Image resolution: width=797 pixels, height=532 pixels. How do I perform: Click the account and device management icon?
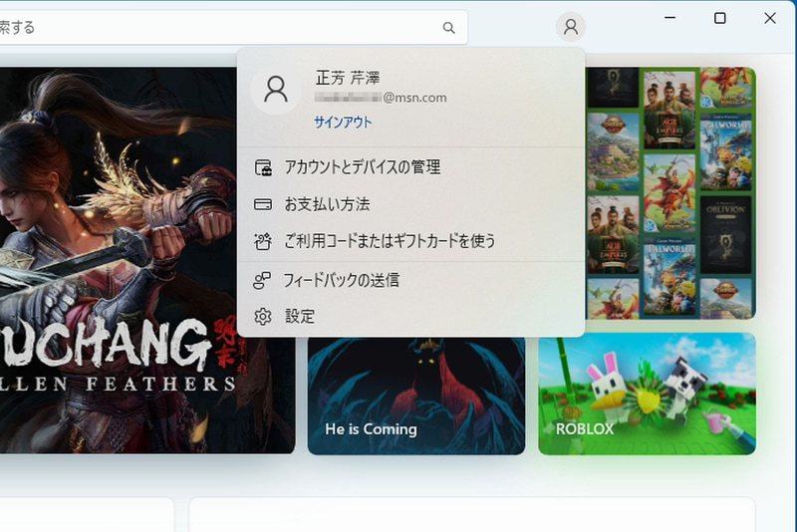(x=263, y=167)
